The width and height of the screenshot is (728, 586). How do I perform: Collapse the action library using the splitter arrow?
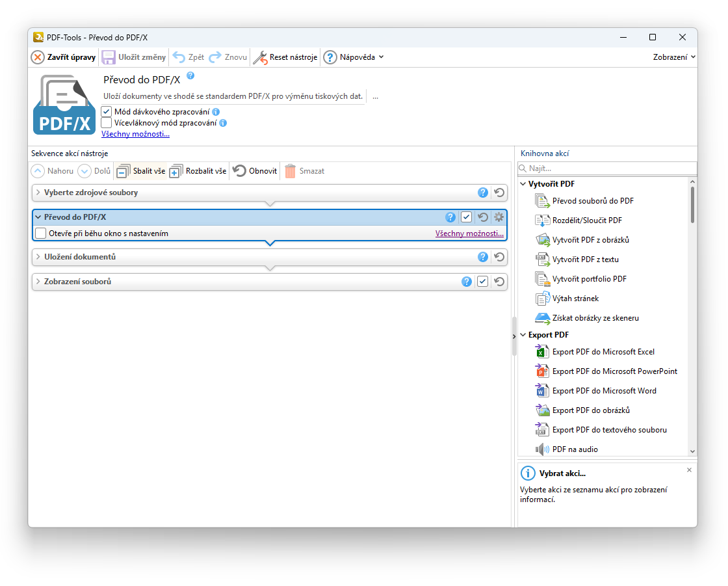pos(514,336)
